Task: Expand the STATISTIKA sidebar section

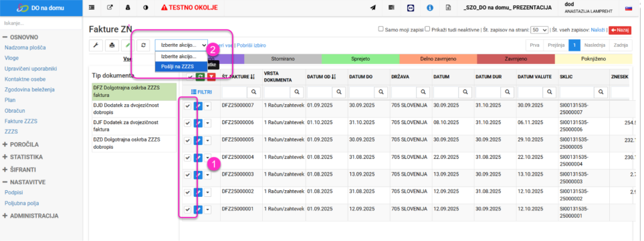Action: [23, 157]
